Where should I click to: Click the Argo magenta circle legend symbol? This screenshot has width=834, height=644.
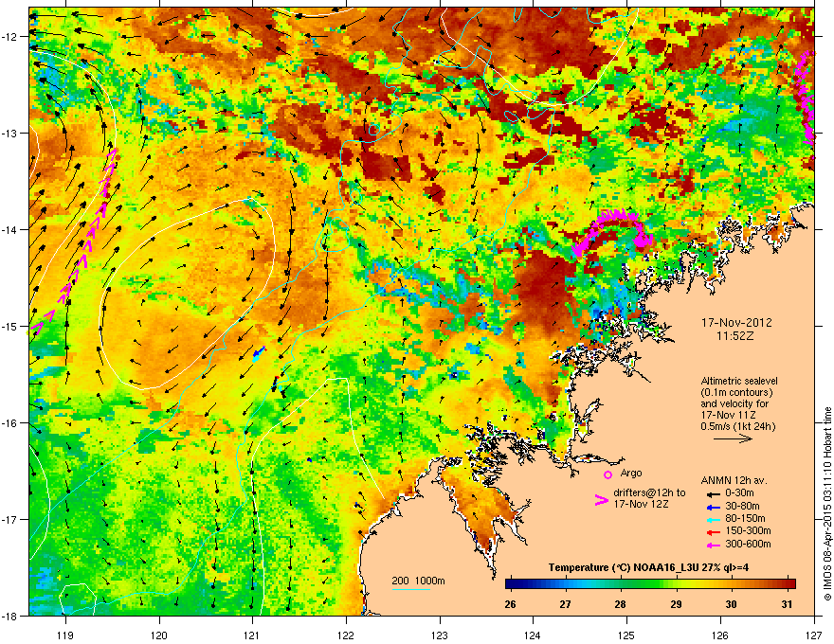point(607,474)
